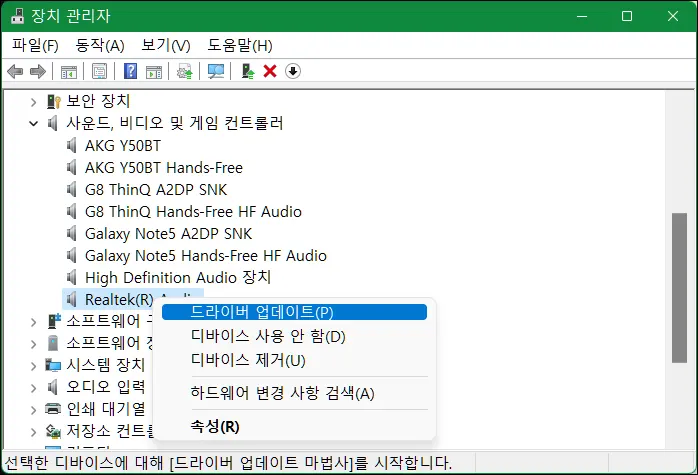Screen dimensions: 698x475
Task: Click the red X uninstall device icon
Action: tap(270, 71)
